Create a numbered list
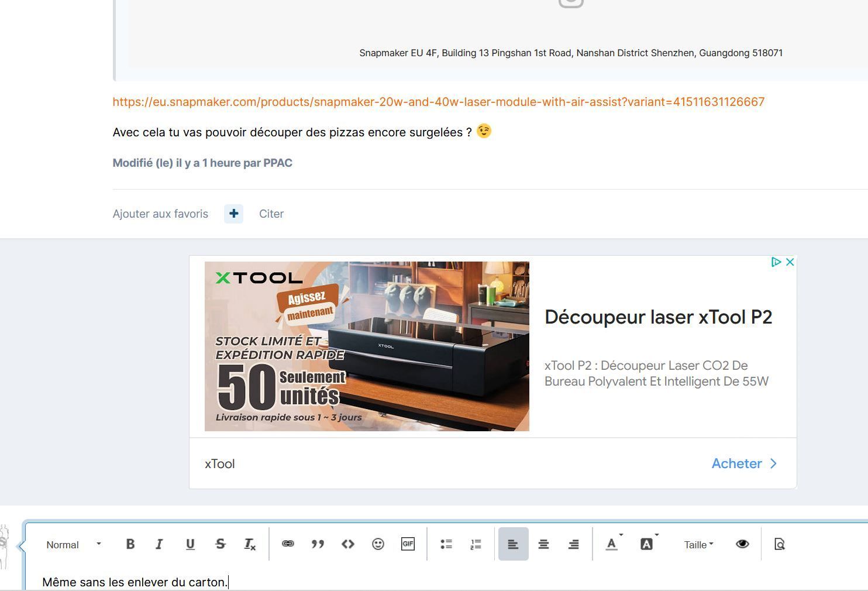 (x=476, y=544)
